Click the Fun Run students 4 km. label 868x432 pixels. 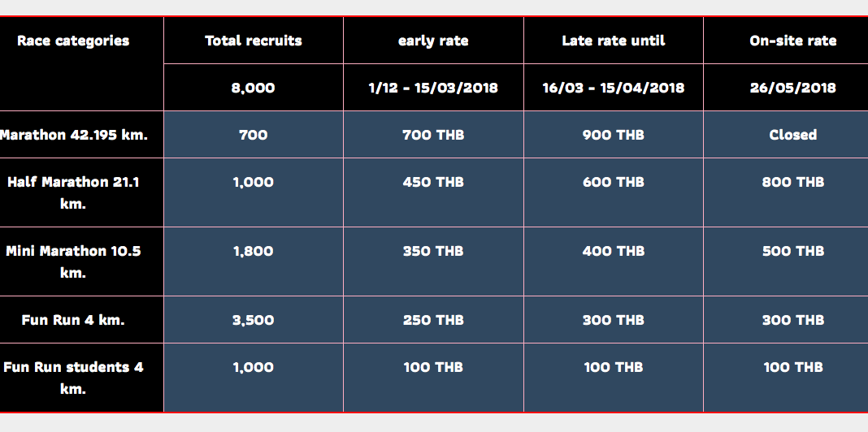73,378
